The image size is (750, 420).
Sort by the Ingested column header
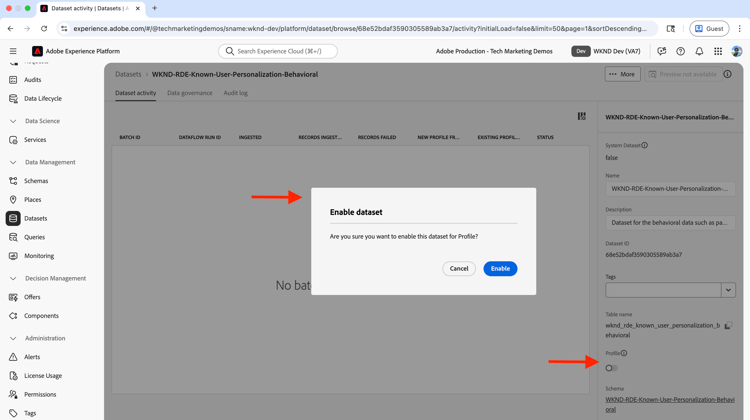pos(250,137)
